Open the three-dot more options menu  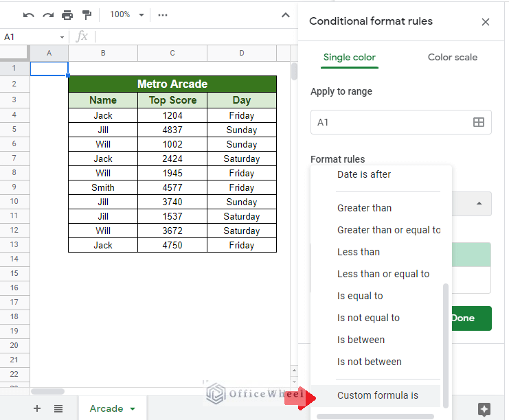pos(162,14)
